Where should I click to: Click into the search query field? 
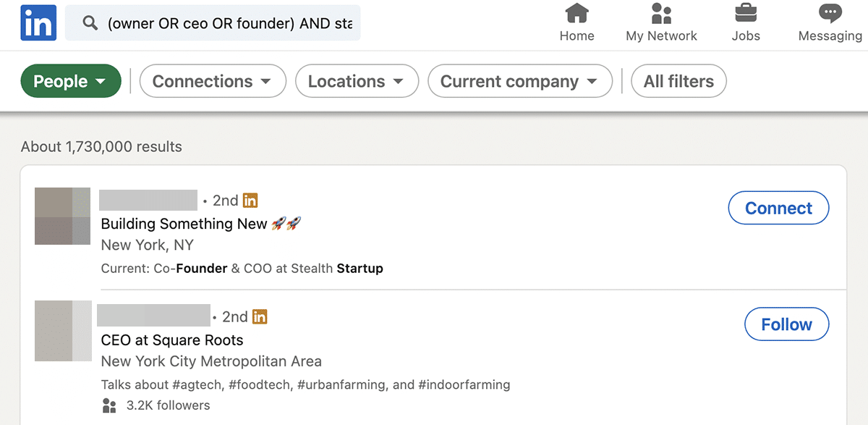[229, 23]
